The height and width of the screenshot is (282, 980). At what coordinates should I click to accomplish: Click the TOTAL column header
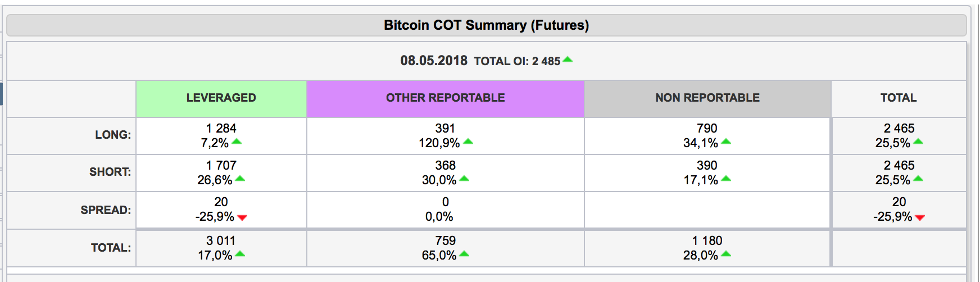[x=899, y=98]
